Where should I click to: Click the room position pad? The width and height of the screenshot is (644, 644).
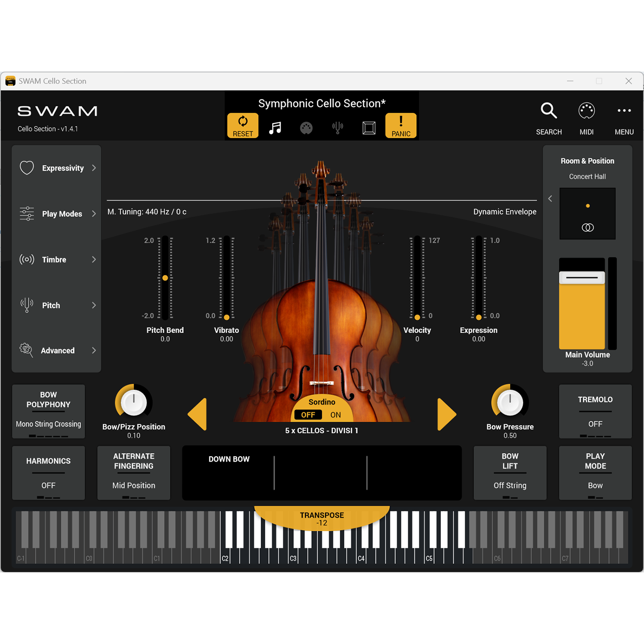pyautogui.click(x=587, y=214)
